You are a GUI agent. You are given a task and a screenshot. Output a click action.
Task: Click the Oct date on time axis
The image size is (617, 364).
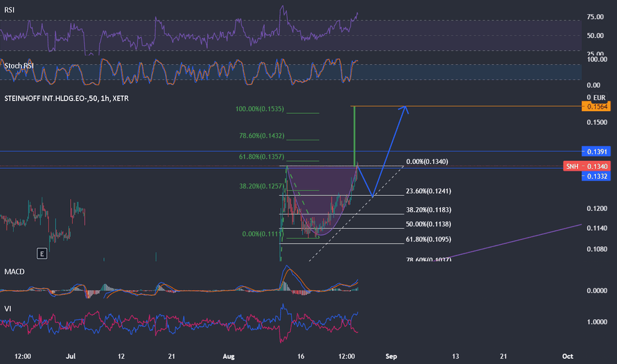pyautogui.click(x=567, y=356)
